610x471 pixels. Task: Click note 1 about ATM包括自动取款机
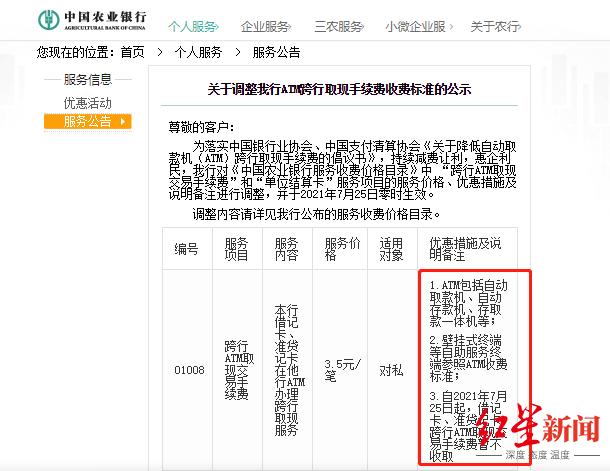(468, 303)
